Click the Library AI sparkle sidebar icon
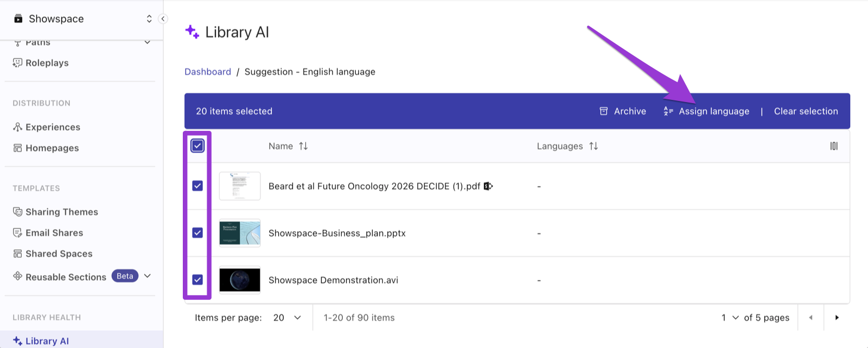 tap(17, 341)
